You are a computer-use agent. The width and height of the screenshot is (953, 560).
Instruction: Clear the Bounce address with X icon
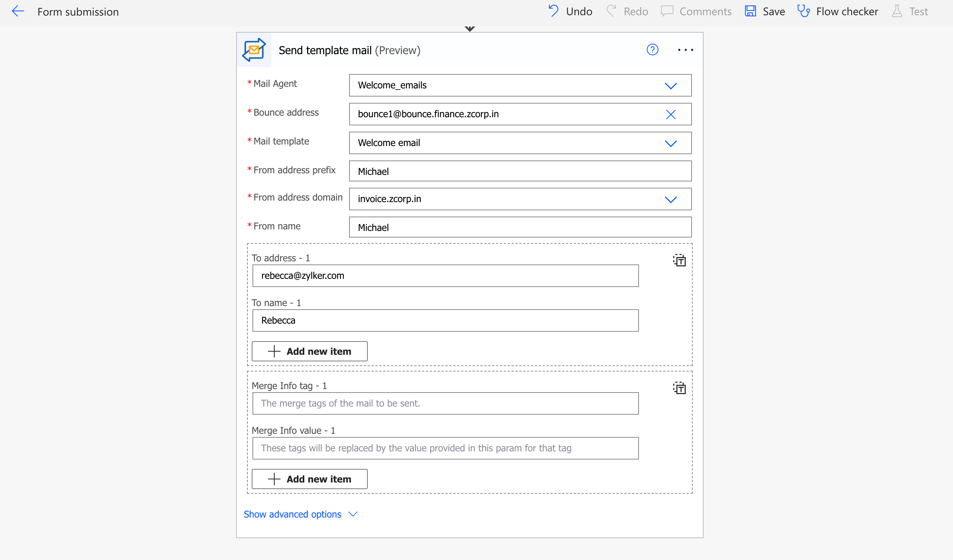671,114
